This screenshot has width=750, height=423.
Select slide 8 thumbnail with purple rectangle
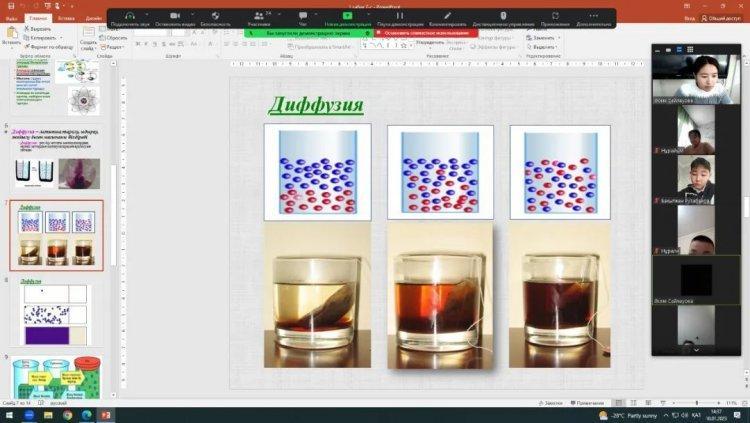click(56, 314)
